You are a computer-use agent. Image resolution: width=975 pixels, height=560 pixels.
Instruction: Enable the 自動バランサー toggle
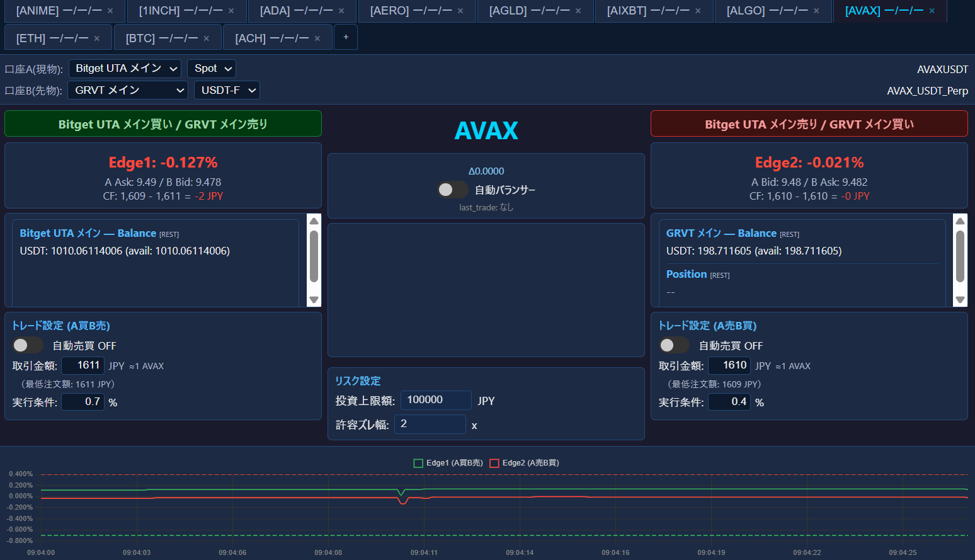452,190
